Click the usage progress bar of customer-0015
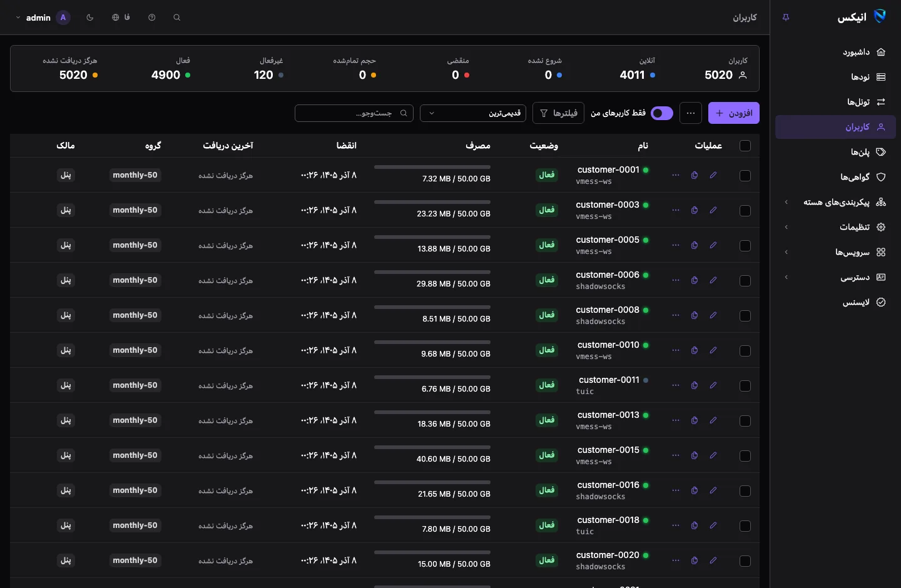Viewport: 901px width, 588px height. click(x=432, y=447)
